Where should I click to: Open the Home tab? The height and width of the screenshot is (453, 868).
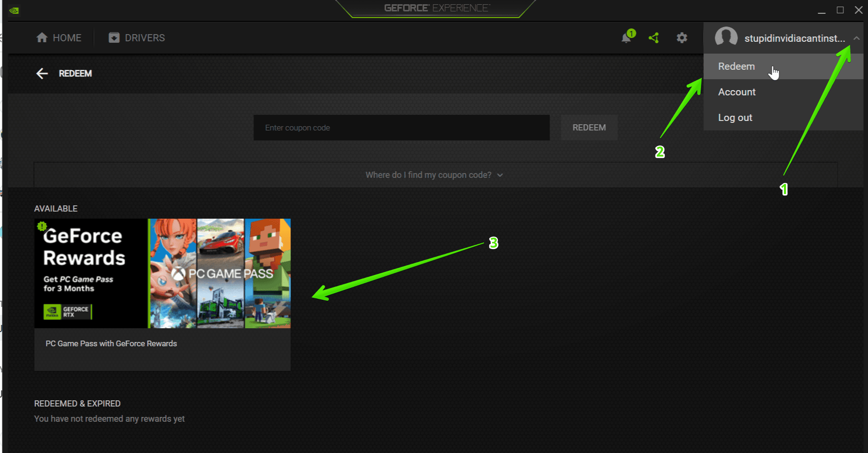[59, 38]
